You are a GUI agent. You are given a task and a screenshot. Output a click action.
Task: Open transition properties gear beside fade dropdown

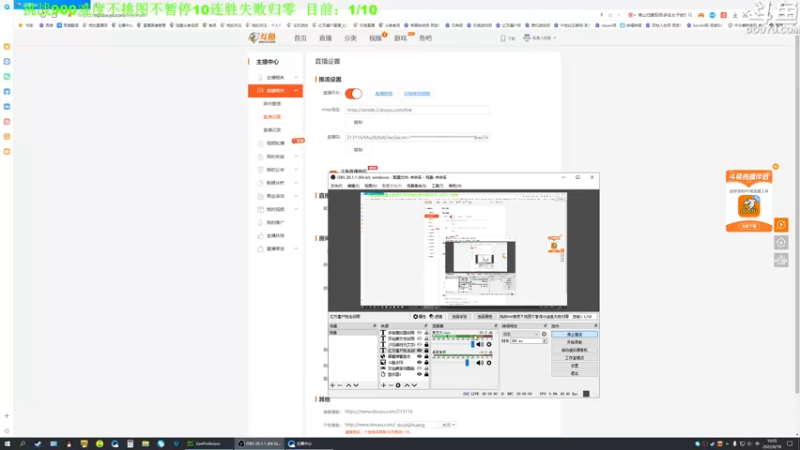[x=544, y=334]
